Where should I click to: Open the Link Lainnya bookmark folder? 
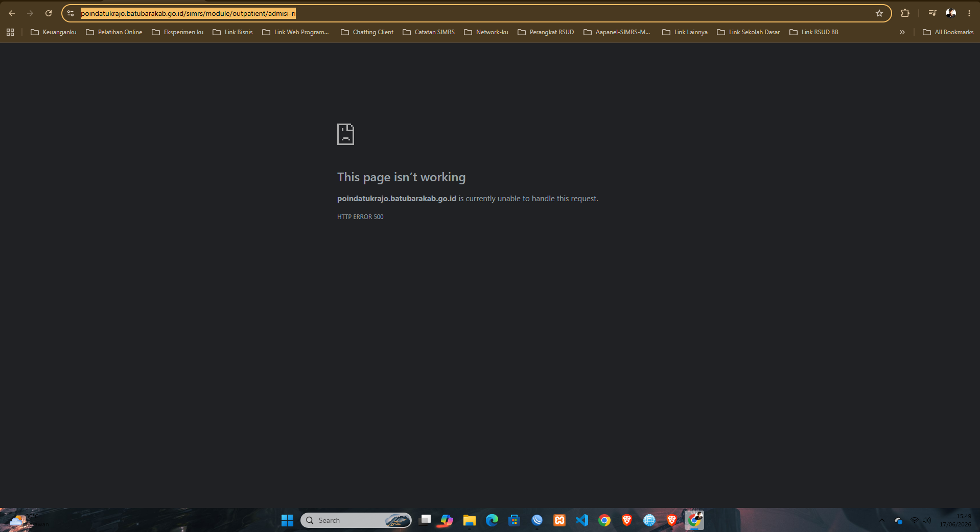click(685, 32)
